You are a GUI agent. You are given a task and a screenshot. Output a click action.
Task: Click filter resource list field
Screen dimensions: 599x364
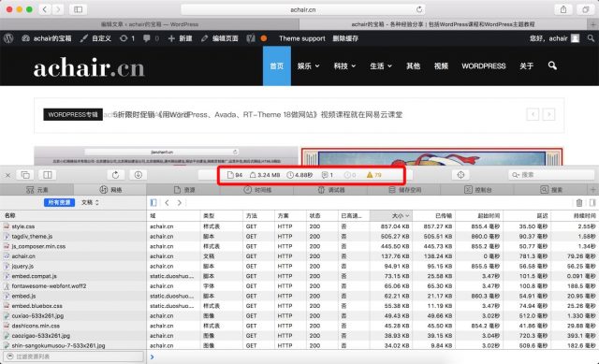click(x=73, y=357)
